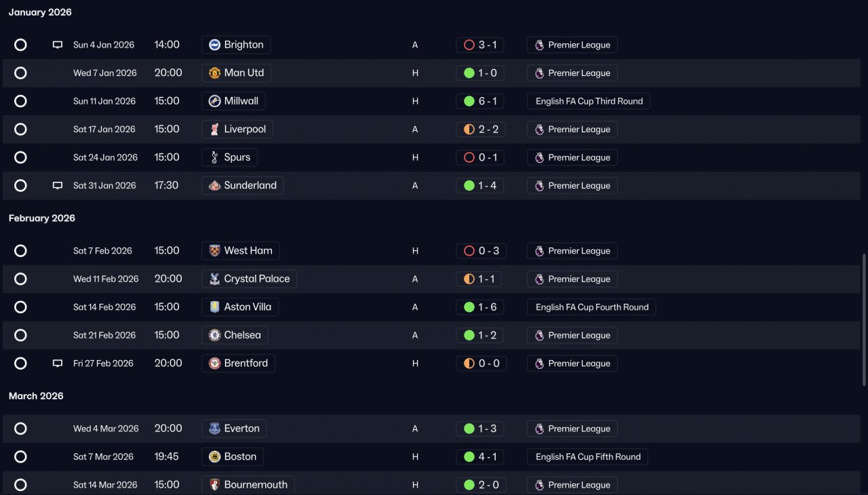Click the green win indicator for Millwall
868x495 pixels.
(x=469, y=101)
